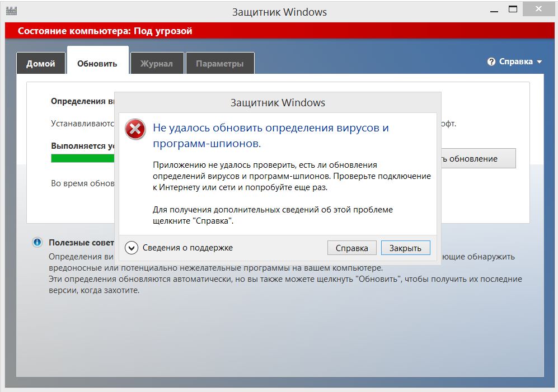
Task: Maximize the Защитник Windows window
Action: 513,10
